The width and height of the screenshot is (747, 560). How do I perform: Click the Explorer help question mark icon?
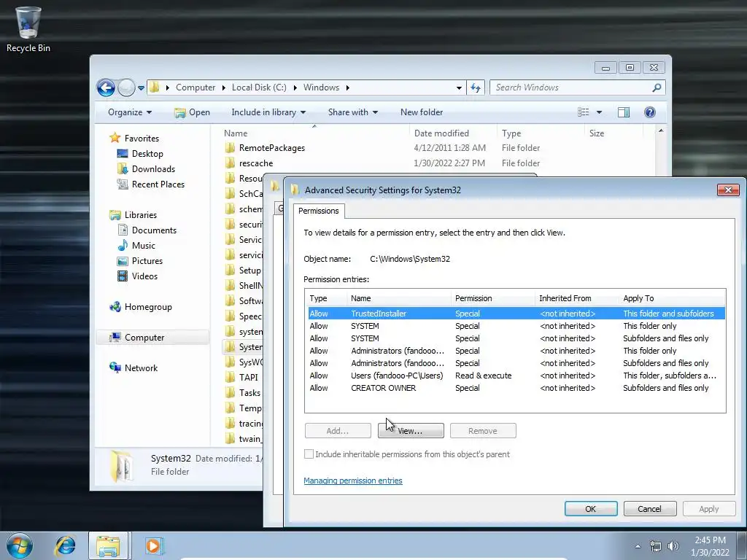click(650, 112)
